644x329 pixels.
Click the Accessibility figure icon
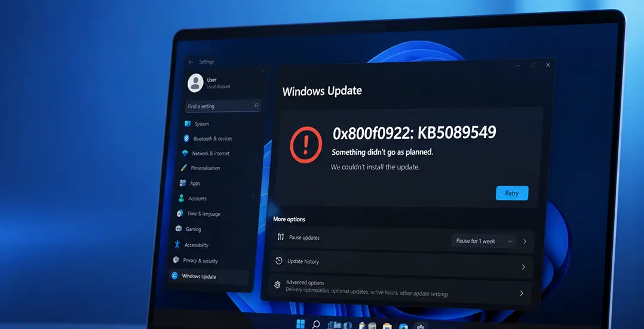pos(177,244)
